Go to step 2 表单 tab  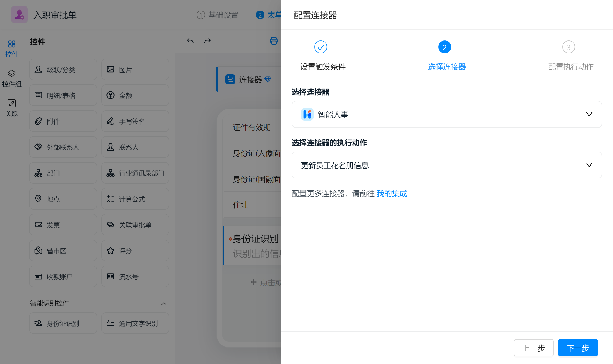pos(268,15)
